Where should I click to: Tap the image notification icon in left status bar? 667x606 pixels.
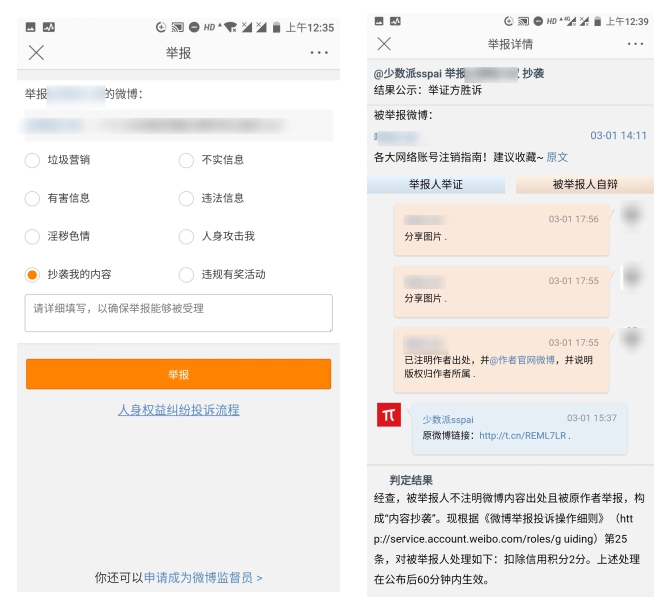coord(31,27)
